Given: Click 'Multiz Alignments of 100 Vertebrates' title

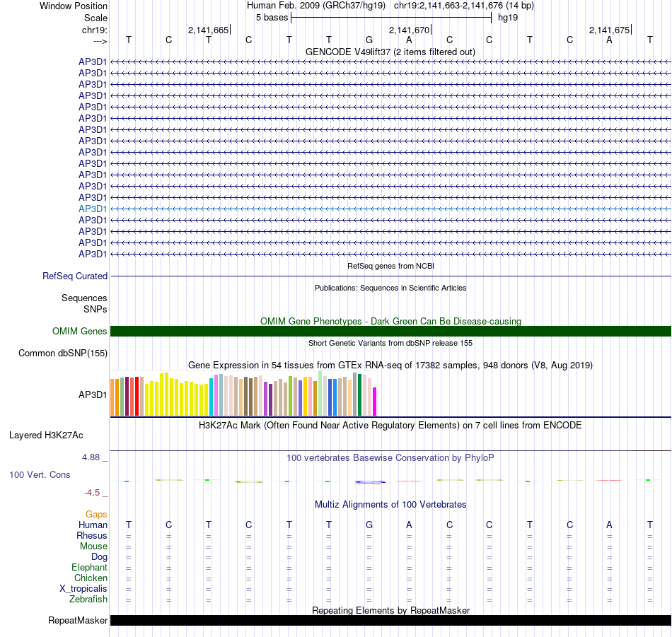Looking at the screenshot, I should [390, 504].
